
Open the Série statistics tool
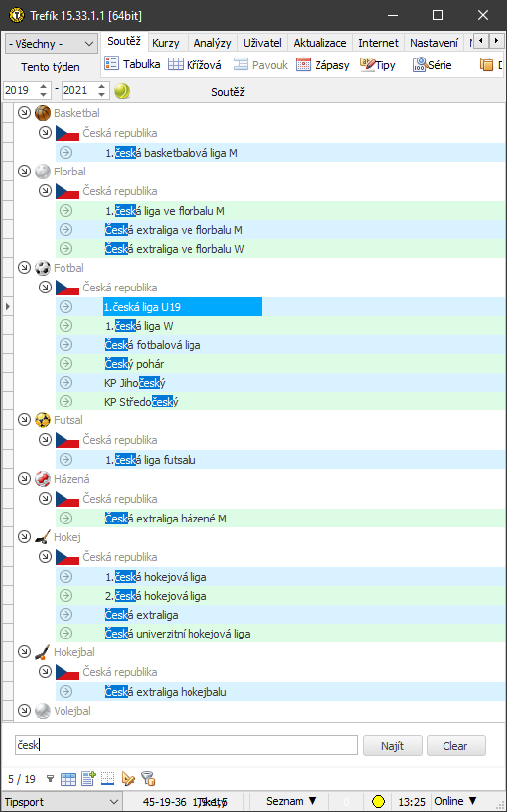coord(432,64)
